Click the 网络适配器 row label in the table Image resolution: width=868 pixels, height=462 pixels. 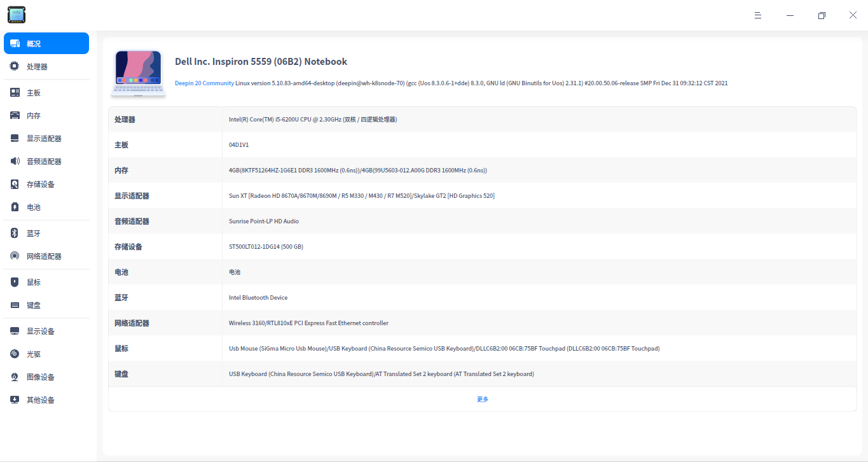(x=132, y=323)
